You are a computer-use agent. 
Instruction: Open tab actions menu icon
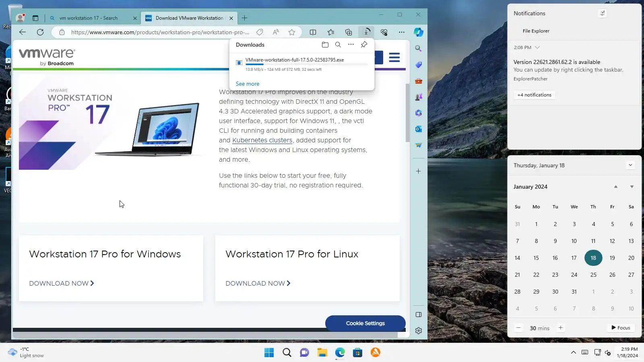click(35, 18)
